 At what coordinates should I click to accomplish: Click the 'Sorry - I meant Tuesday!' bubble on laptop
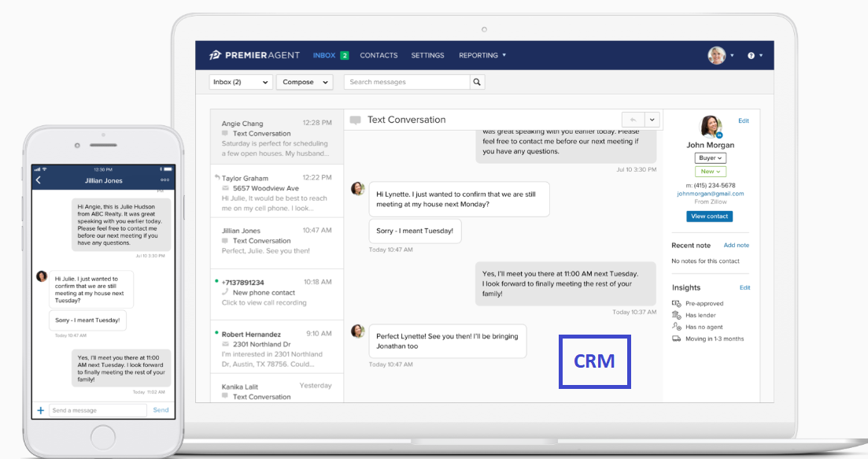(x=415, y=231)
